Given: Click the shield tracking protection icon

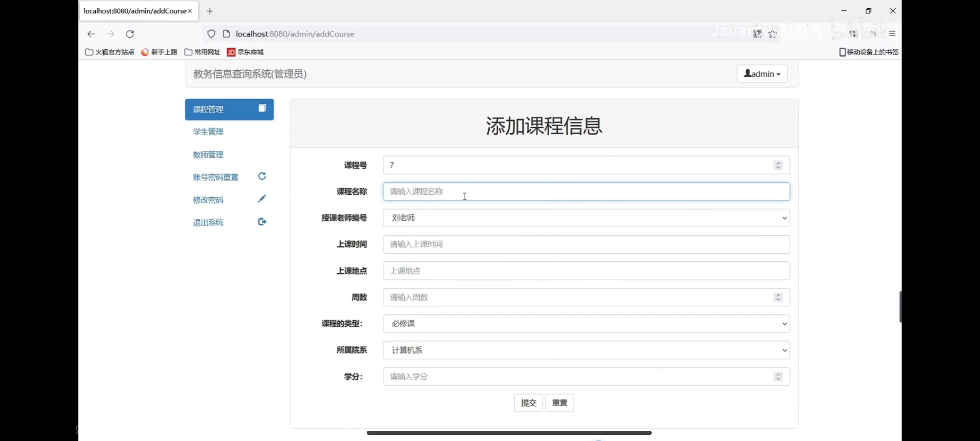Looking at the screenshot, I should [211, 34].
